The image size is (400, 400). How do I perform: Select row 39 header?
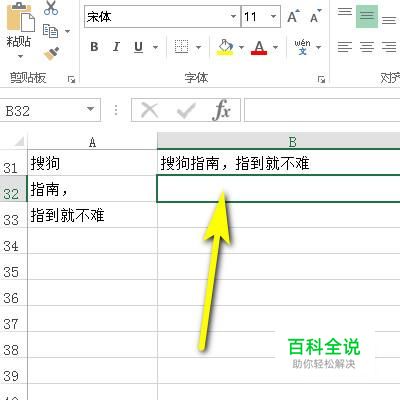[13, 371]
